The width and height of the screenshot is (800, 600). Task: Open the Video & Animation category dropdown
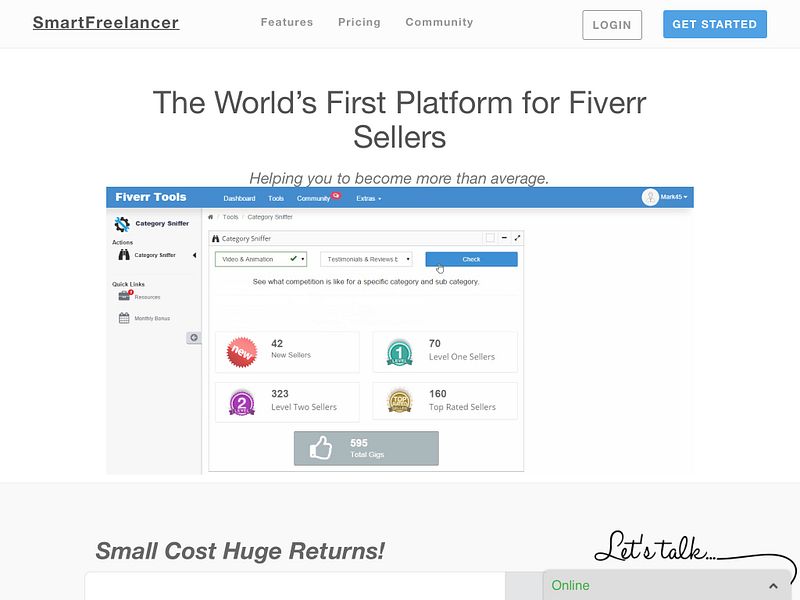point(261,259)
